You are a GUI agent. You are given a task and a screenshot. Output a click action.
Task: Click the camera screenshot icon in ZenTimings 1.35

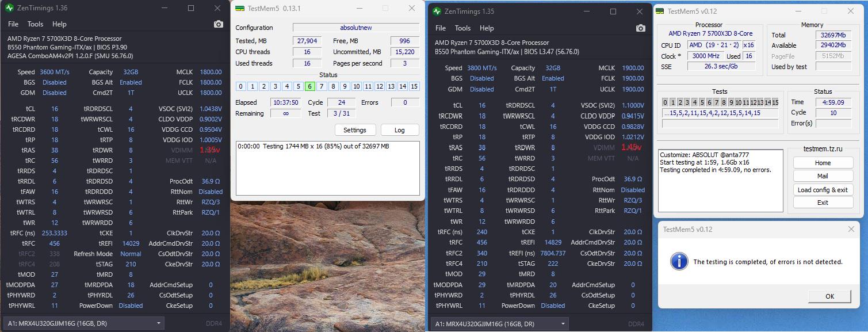[x=641, y=28]
